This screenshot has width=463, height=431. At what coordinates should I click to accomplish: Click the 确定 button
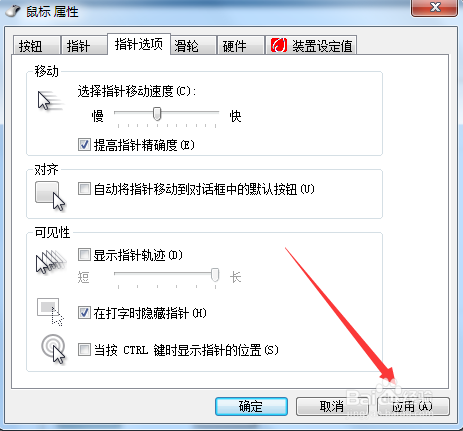[251, 406]
